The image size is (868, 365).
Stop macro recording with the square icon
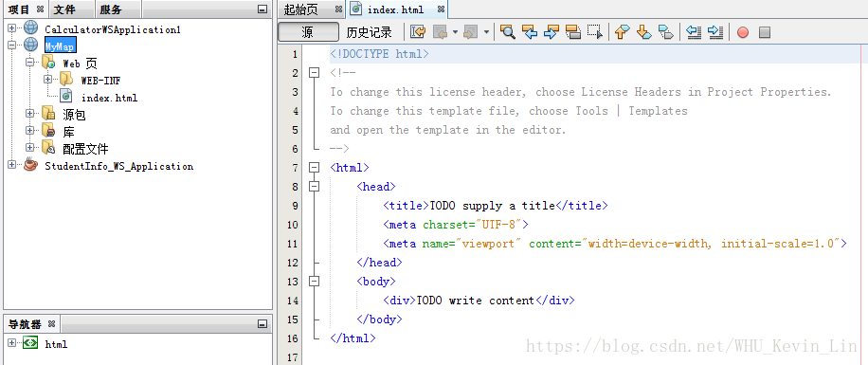(765, 32)
